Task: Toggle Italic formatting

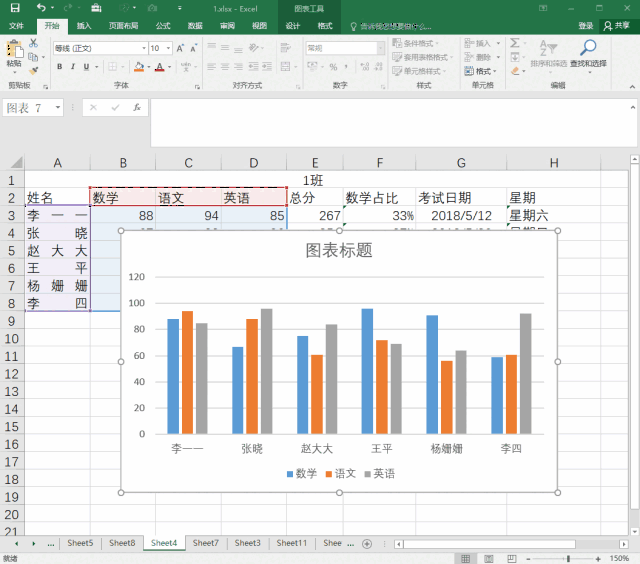Action: coord(73,67)
